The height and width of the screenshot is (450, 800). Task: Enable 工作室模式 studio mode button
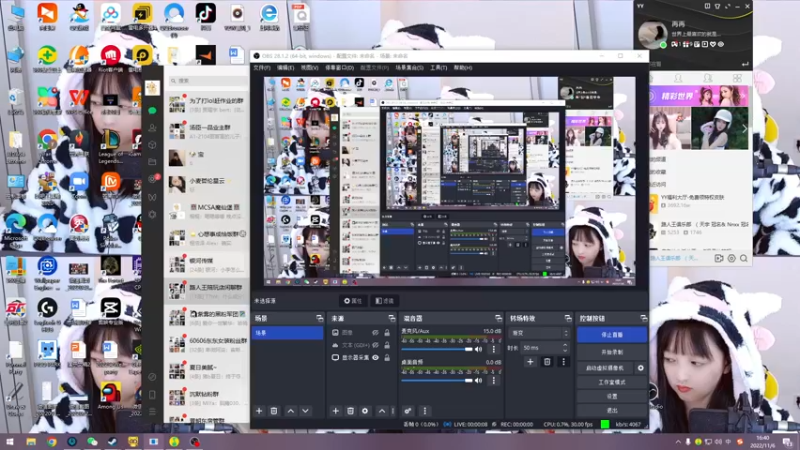pyautogui.click(x=612, y=382)
